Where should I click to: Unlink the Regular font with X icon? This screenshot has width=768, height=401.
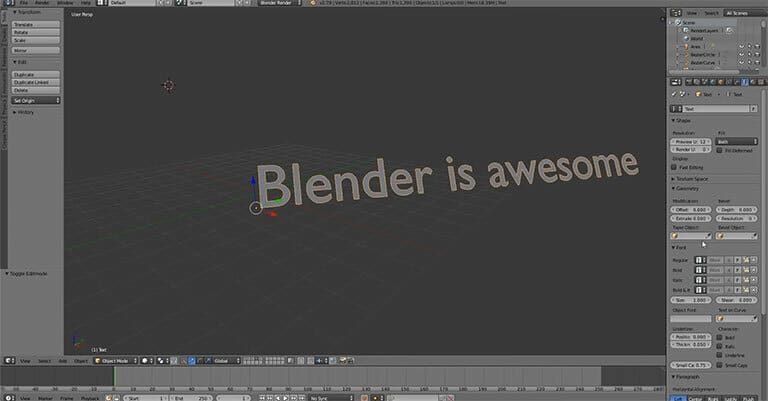tap(753, 260)
